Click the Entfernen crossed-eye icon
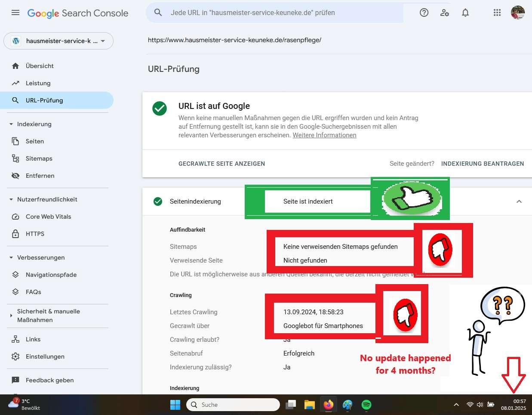This screenshot has height=415, width=532. (15, 176)
